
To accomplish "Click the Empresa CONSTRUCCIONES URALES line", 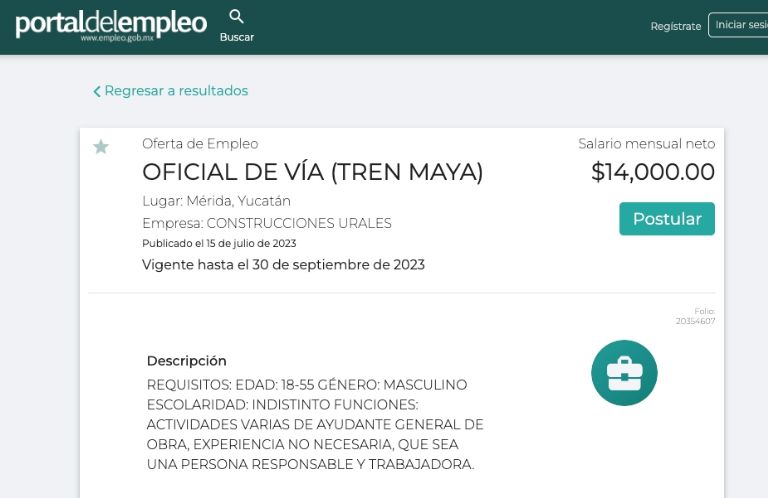I will point(267,223).
